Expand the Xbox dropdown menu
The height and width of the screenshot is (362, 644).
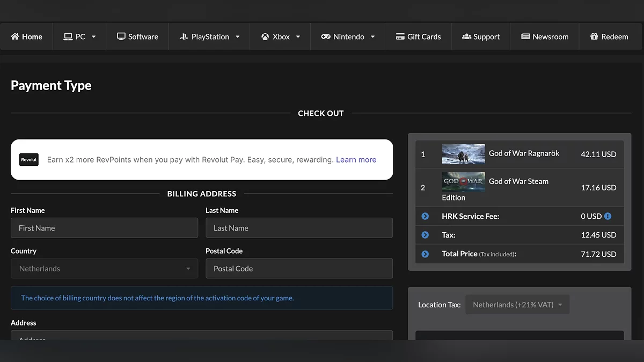pos(280,36)
